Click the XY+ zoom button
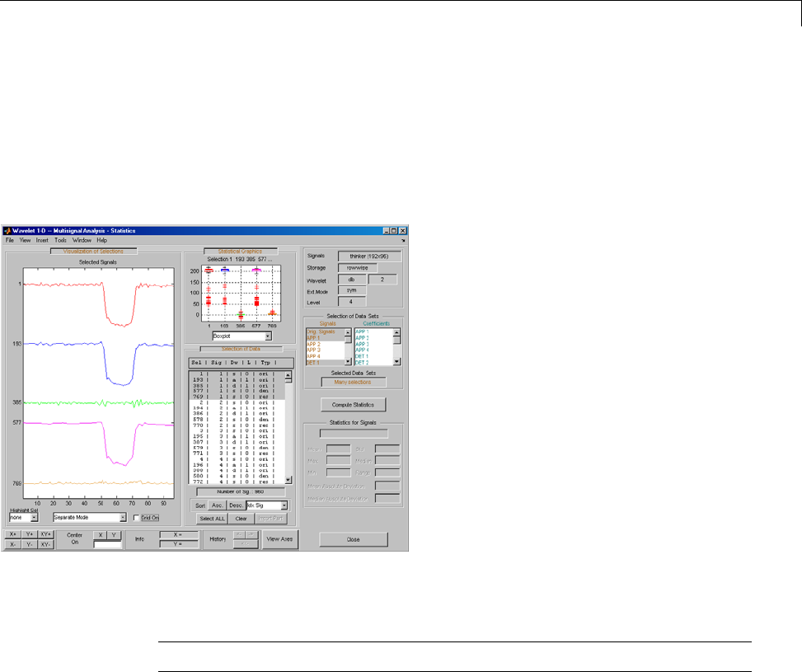This screenshot has width=802, height=672. pos(45,534)
